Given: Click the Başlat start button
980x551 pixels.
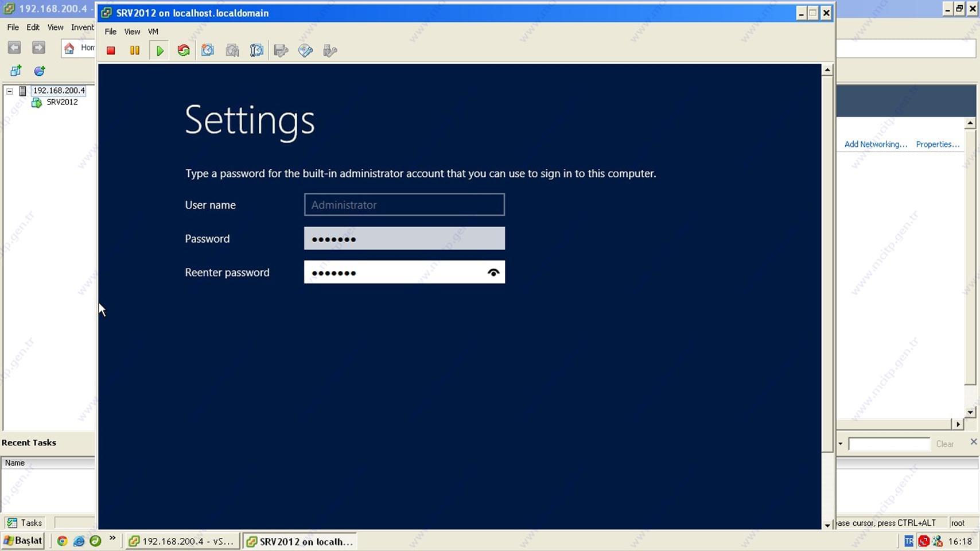Looking at the screenshot, I should 23,541.
